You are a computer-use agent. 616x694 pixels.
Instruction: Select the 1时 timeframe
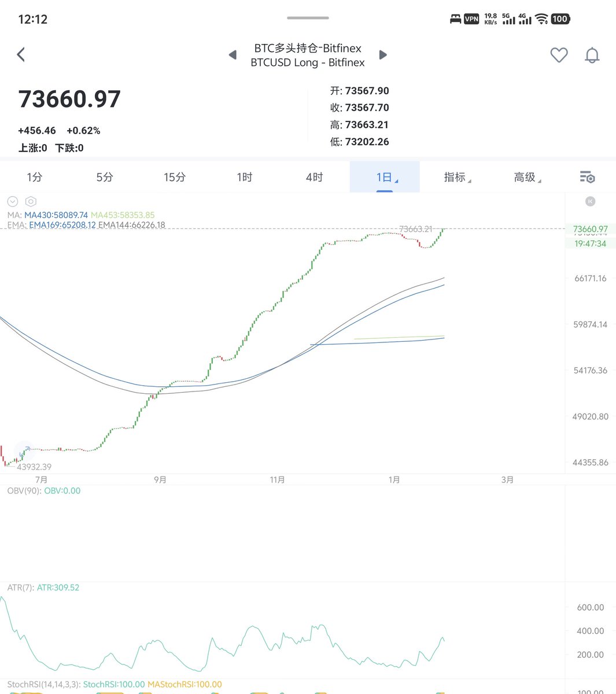(x=245, y=177)
